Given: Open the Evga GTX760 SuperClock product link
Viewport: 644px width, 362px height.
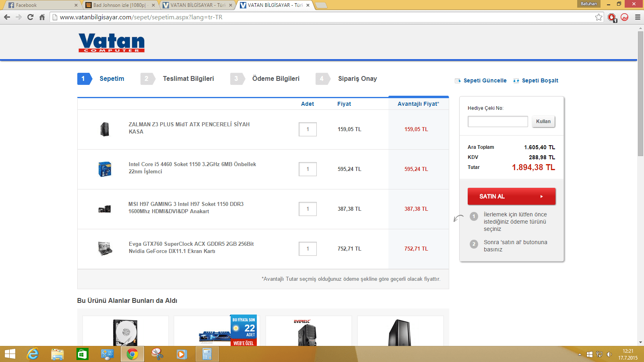Looking at the screenshot, I should point(191,247).
